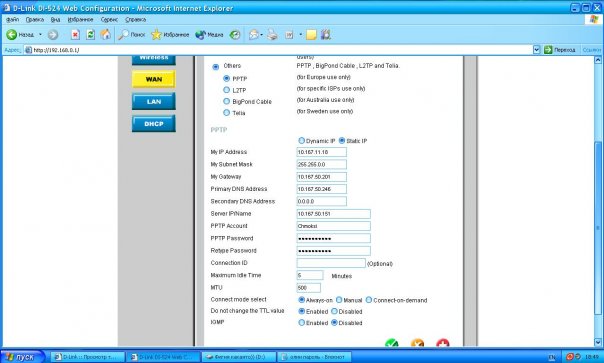Viewport: 604px width, 363px height.
Task: Open the Search (Поиск) toolbar button
Action: pyautogui.click(x=131, y=35)
